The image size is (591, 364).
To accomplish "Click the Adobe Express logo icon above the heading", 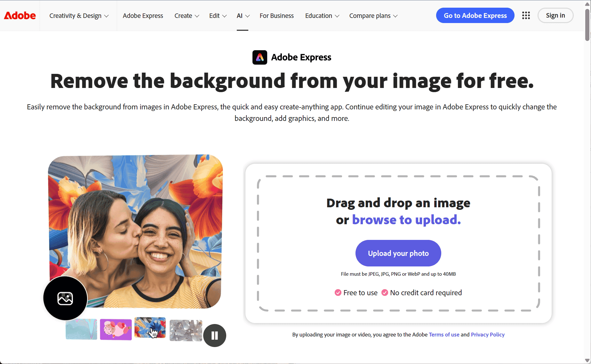I will [260, 57].
